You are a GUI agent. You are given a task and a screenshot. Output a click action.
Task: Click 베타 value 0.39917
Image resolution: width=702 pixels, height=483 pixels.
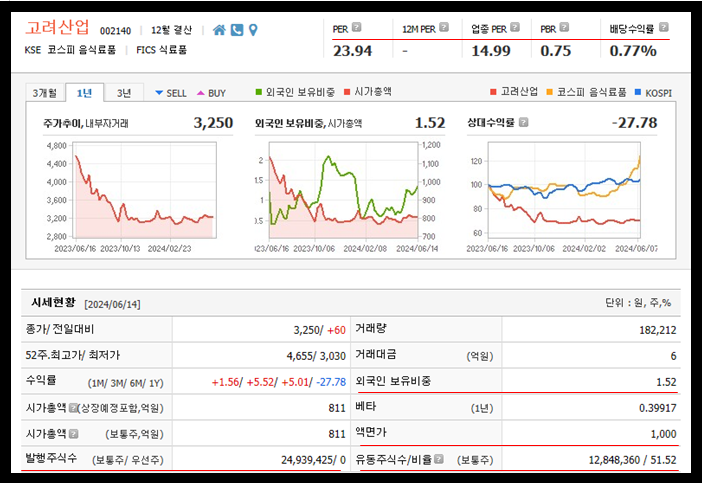tap(658, 408)
